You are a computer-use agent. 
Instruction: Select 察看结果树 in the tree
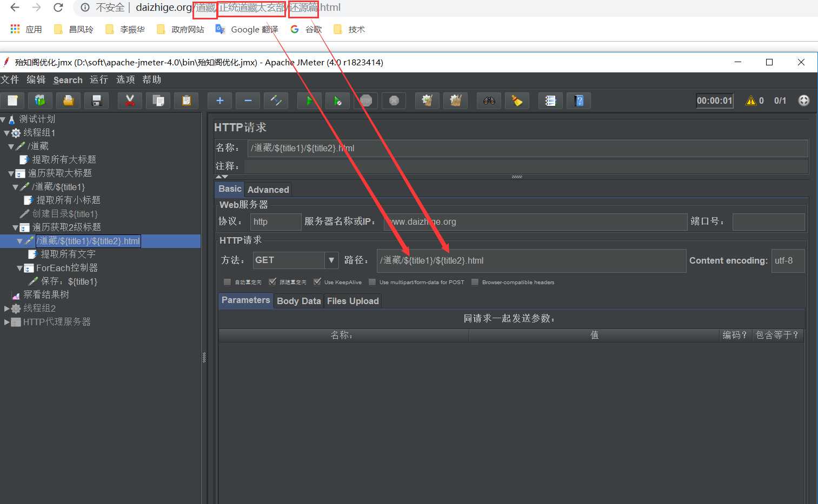tap(46, 295)
